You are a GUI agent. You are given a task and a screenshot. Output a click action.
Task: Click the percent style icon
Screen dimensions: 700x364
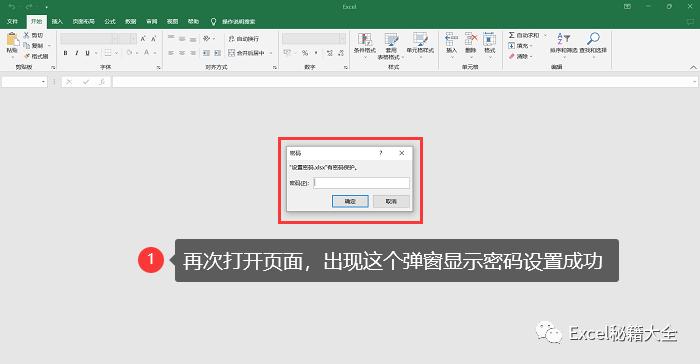tap(305, 53)
